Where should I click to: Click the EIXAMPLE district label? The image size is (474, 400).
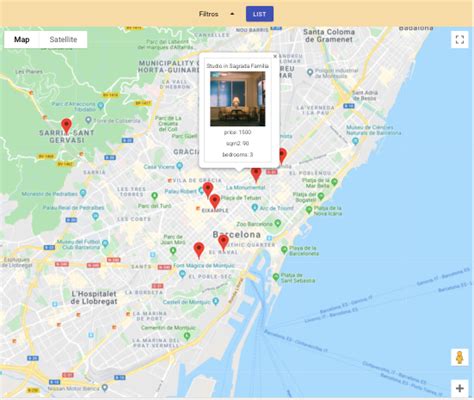pos(215,211)
